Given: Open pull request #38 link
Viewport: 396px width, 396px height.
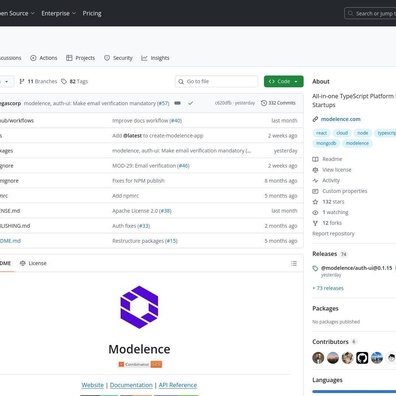Looking at the screenshot, I should pyautogui.click(x=165, y=211).
